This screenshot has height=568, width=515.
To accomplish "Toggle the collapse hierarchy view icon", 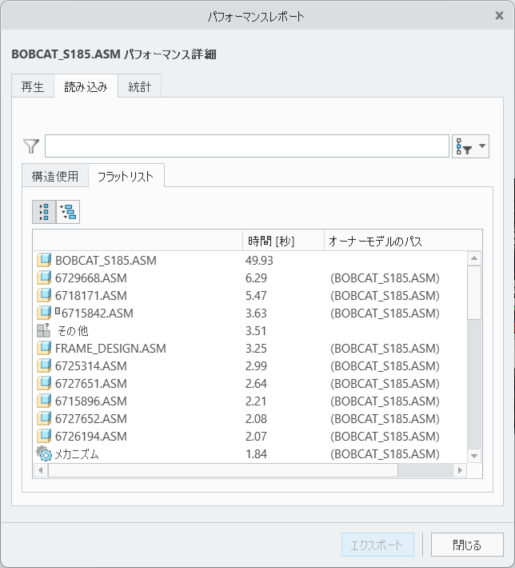I will pyautogui.click(x=68, y=212).
